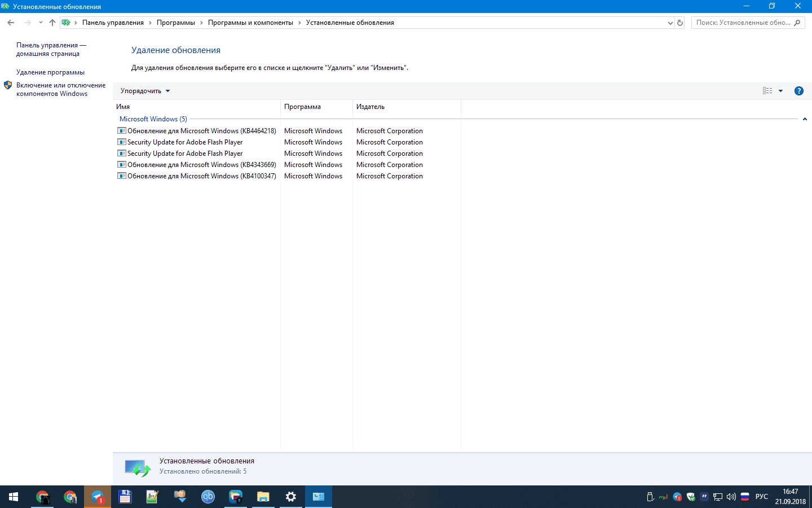
Task: Click the control panel icon in the address bar
Action: (x=66, y=23)
